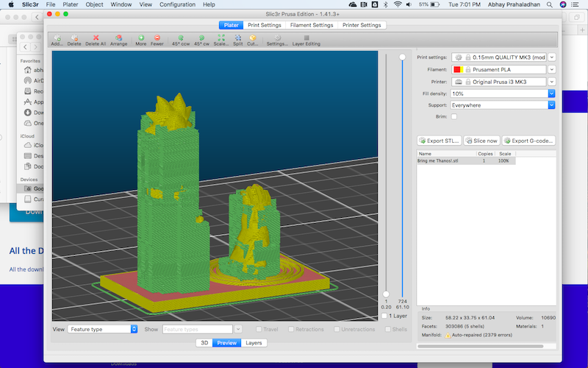
Task: Click the Slice now button
Action: (482, 141)
